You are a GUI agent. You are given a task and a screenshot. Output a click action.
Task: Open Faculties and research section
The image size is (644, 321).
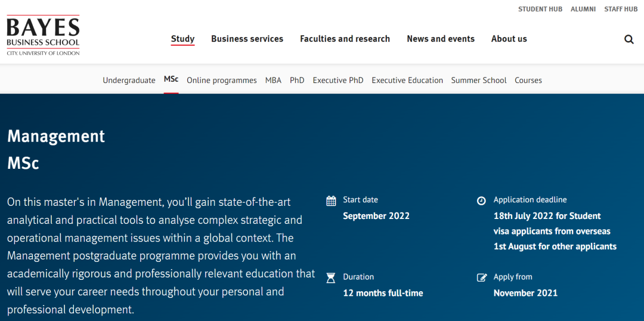tap(345, 39)
